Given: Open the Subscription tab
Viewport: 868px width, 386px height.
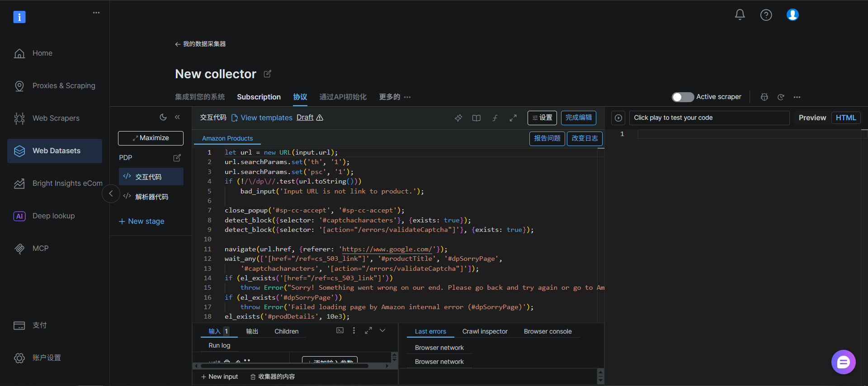Looking at the screenshot, I should pyautogui.click(x=259, y=97).
